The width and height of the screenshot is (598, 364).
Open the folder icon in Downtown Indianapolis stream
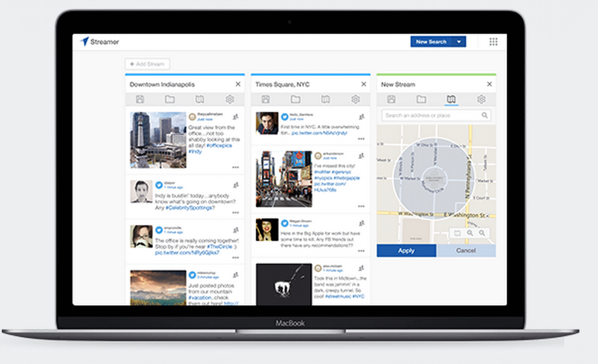pos(170,99)
